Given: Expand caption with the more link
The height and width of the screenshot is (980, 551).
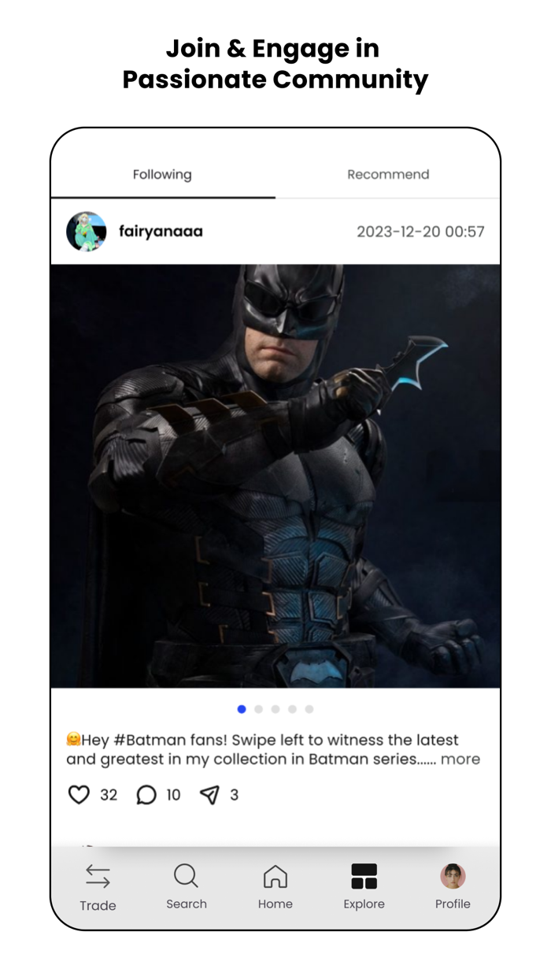Looking at the screenshot, I should (460, 759).
